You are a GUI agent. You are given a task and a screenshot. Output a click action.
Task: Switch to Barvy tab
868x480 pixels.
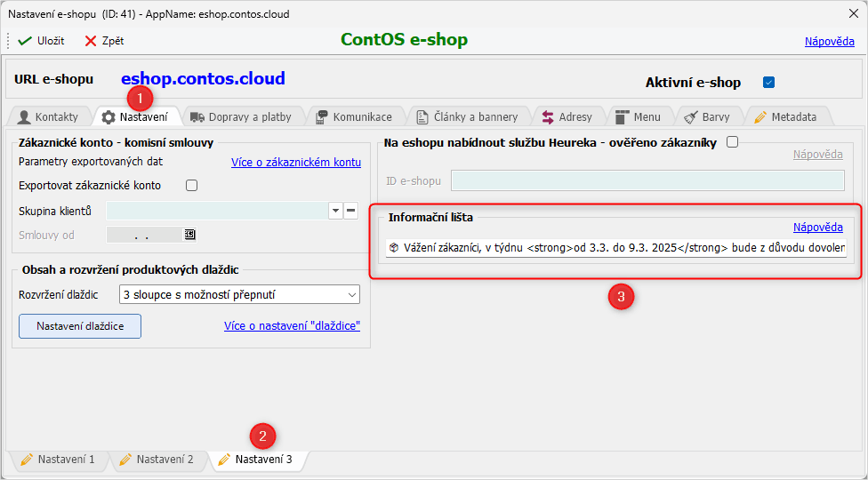pos(707,116)
